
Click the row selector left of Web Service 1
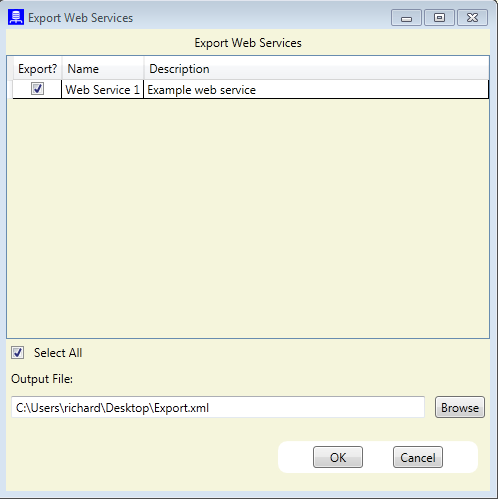(x=10, y=89)
